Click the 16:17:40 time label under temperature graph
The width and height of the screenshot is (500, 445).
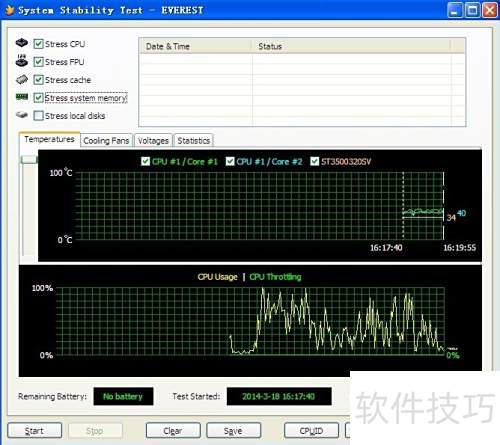[386, 248]
